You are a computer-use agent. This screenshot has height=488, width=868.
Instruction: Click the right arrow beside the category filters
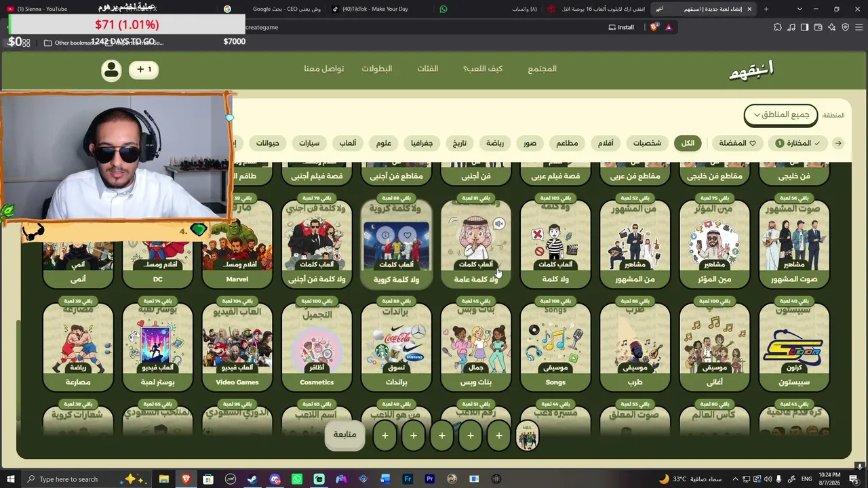[838, 143]
